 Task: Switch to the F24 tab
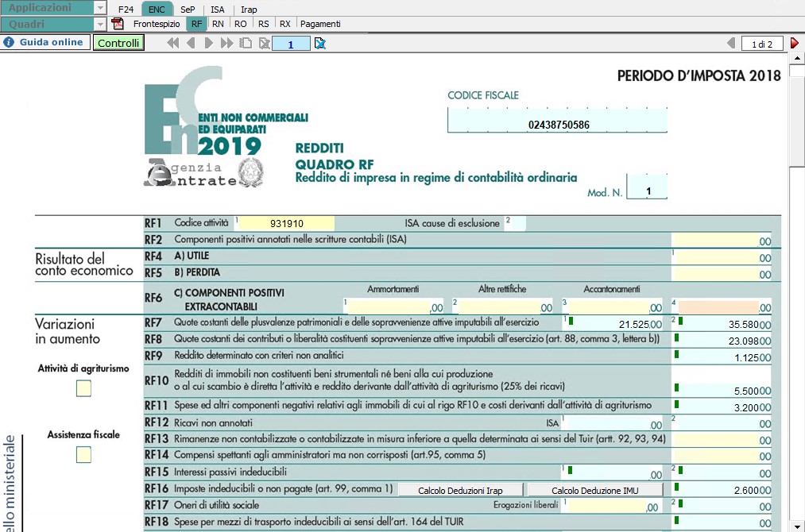(x=126, y=10)
